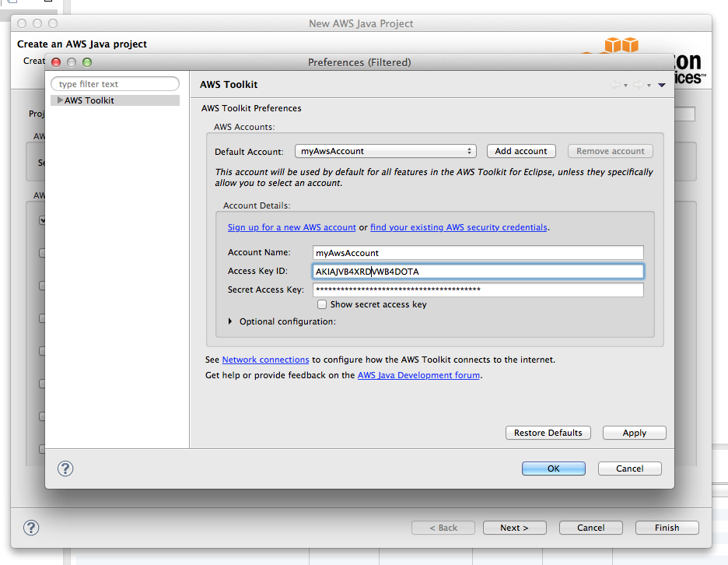
Task: Open the preferences view menu triangle
Action: [662, 85]
